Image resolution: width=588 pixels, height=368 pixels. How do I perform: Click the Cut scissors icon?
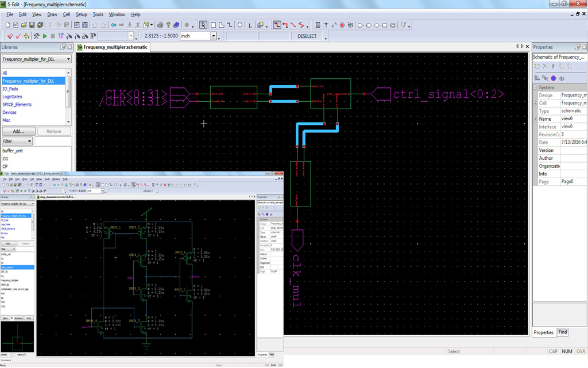[51, 25]
